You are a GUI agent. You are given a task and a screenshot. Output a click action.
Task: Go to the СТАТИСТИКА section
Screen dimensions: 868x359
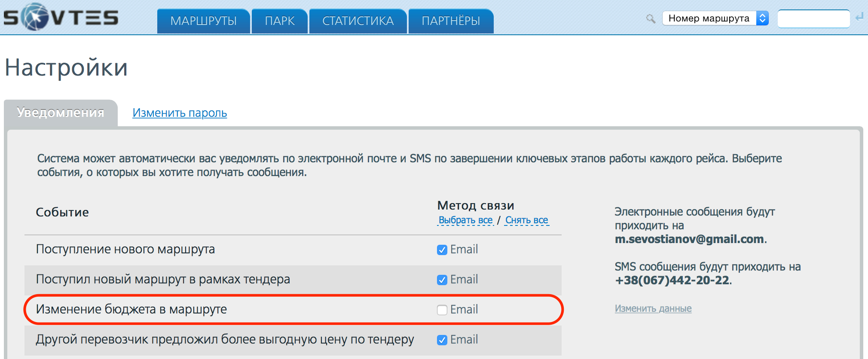coord(358,21)
